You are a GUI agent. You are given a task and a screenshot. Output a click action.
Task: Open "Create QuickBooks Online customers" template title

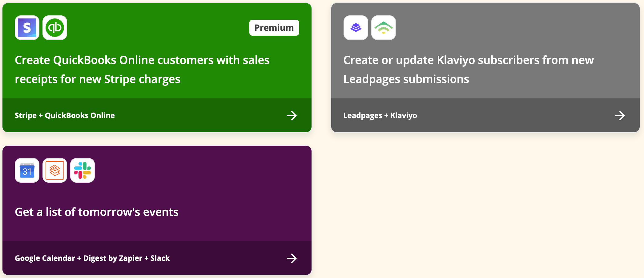tap(142, 69)
